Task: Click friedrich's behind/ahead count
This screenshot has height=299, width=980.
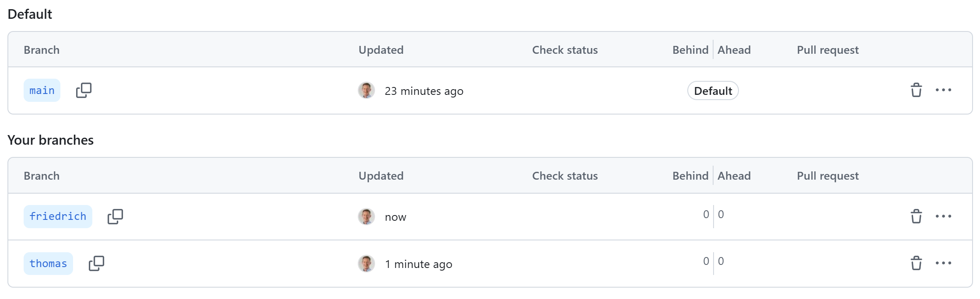Action: [713, 215]
